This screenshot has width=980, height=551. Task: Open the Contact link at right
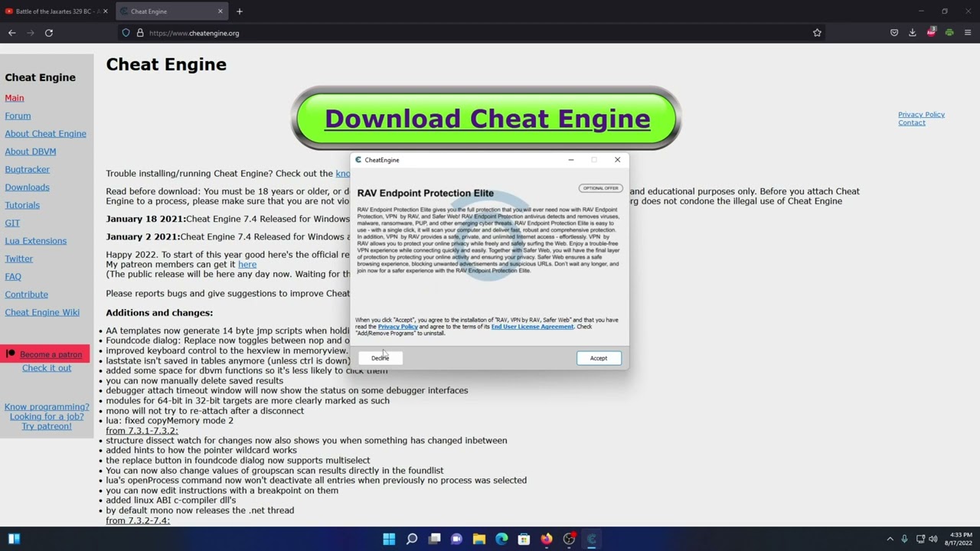click(x=912, y=122)
